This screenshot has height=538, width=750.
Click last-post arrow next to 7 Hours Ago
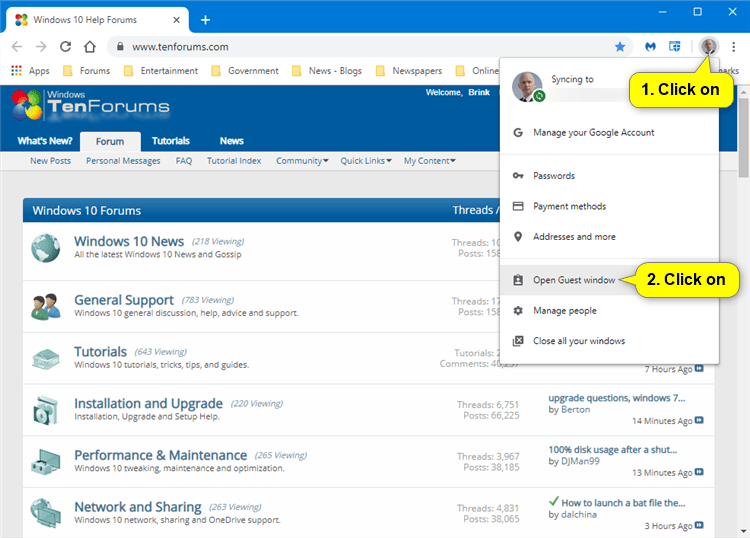click(x=699, y=368)
